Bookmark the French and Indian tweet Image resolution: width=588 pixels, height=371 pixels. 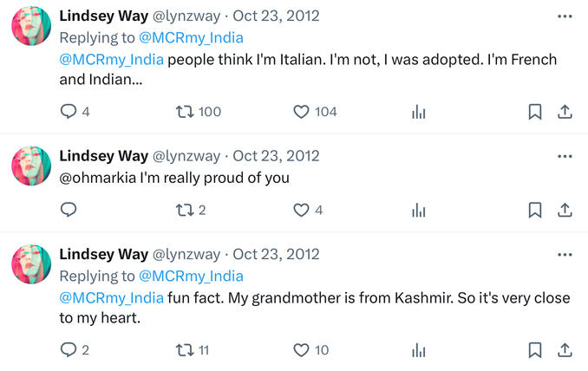535,112
